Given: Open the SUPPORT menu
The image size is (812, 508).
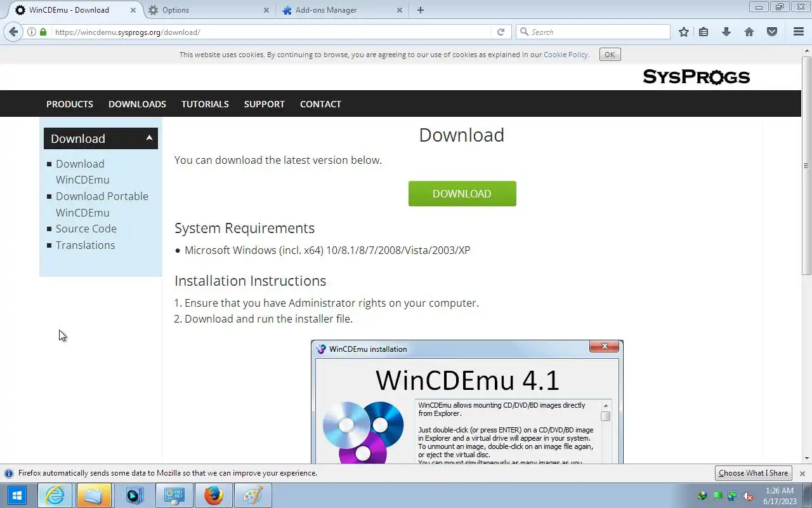Looking at the screenshot, I should (x=265, y=104).
